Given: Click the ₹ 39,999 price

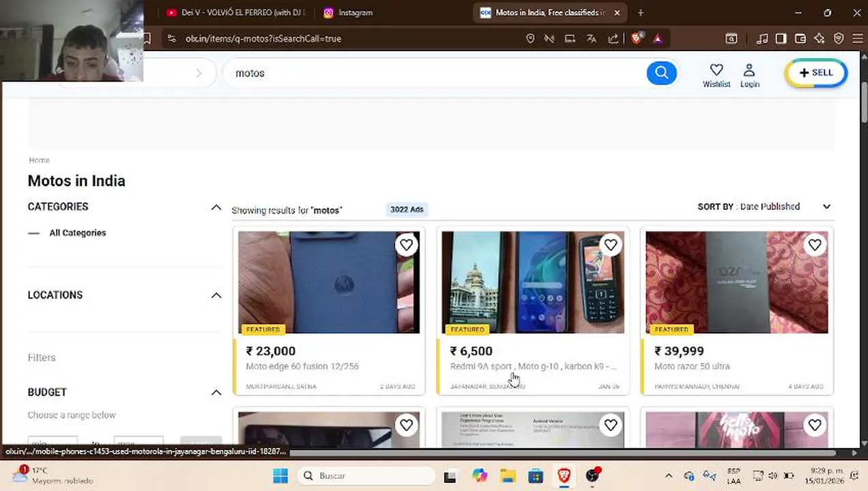Looking at the screenshot, I should point(679,351).
